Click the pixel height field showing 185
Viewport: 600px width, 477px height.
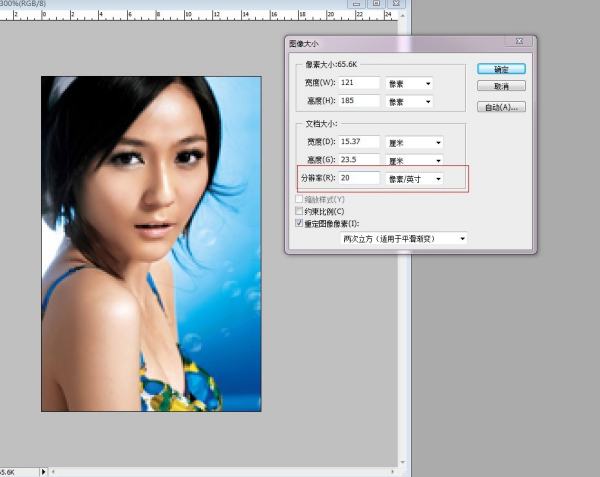tap(358, 102)
